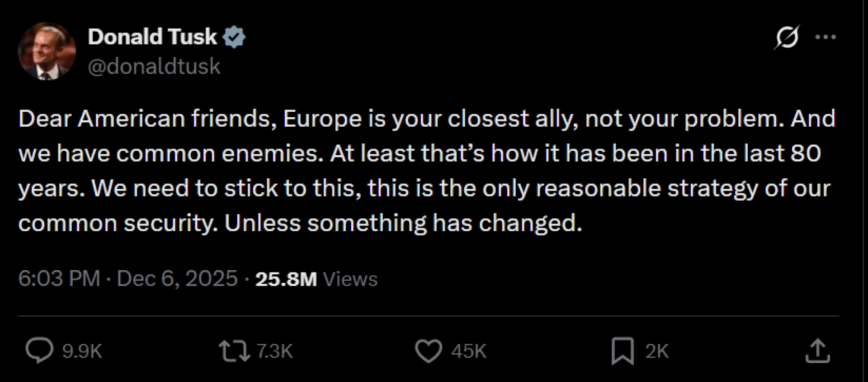Click the Dec 6, 2025 date
Screen dimensions: 868x382
pos(177,278)
